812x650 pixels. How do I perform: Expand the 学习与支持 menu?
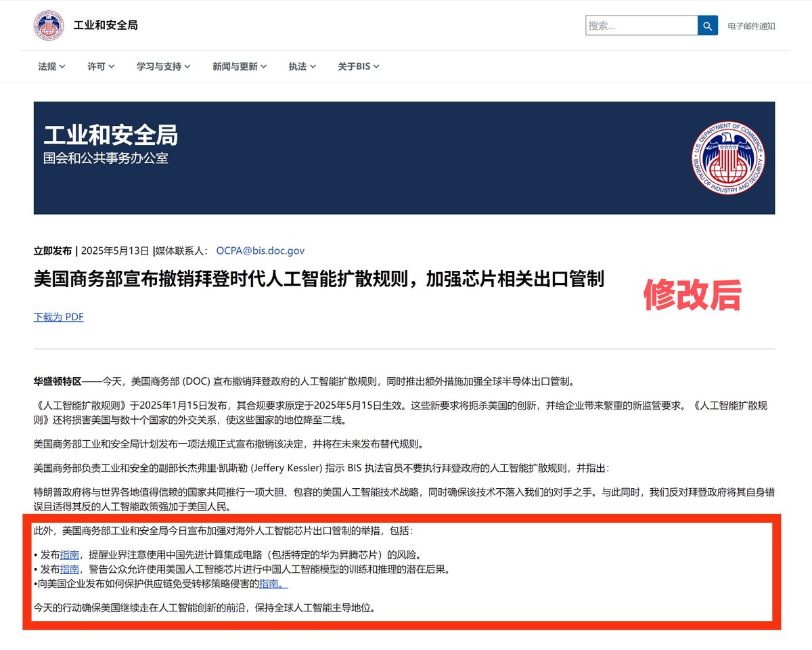click(163, 66)
